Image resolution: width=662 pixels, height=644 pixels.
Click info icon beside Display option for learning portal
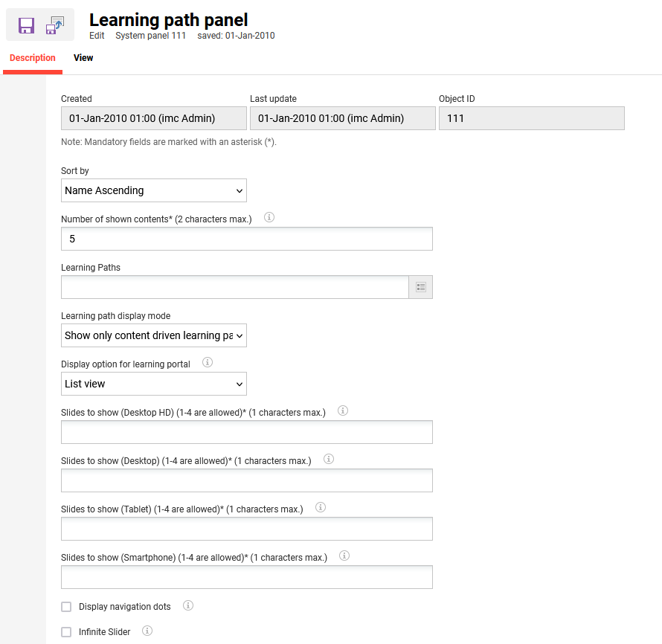pos(208,363)
